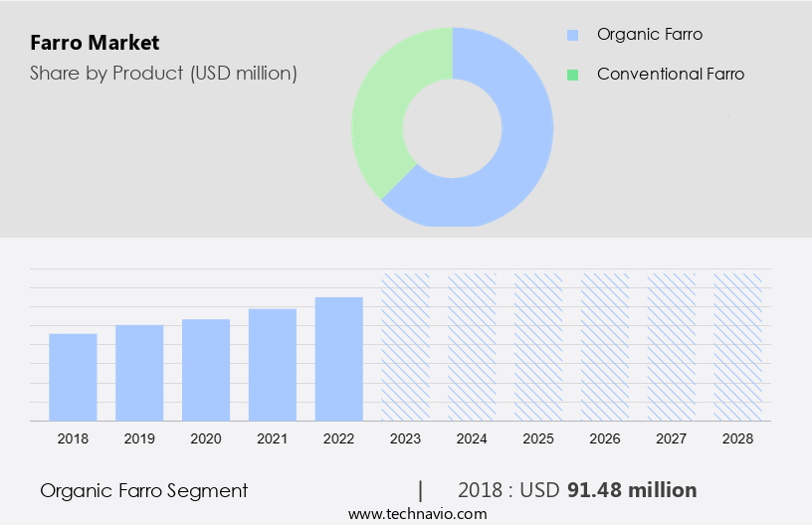Screen dimensions: 812x525
Task: Click the hatched forecast bar for 2025
Action: 538,347
